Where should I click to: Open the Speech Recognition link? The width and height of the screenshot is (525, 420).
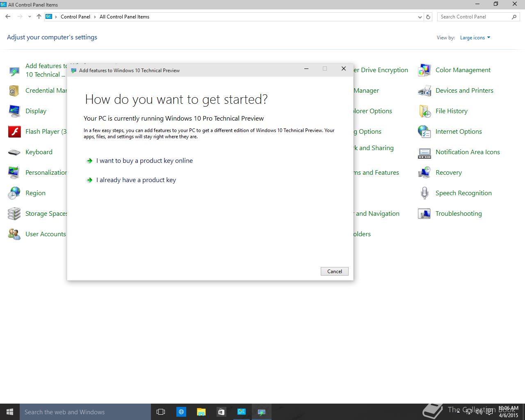click(x=463, y=193)
